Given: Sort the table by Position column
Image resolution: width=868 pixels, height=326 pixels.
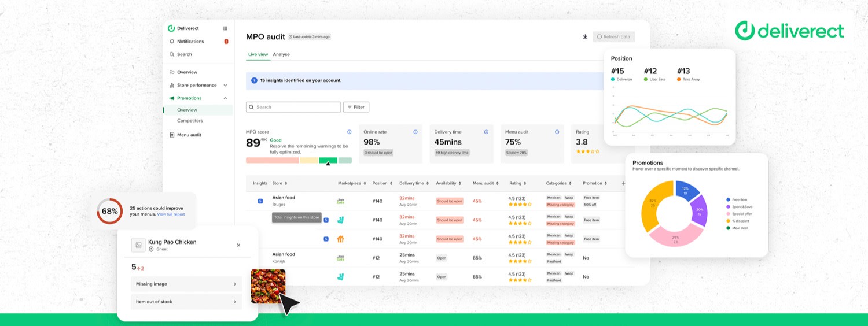Looking at the screenshot, I should 382,183.
